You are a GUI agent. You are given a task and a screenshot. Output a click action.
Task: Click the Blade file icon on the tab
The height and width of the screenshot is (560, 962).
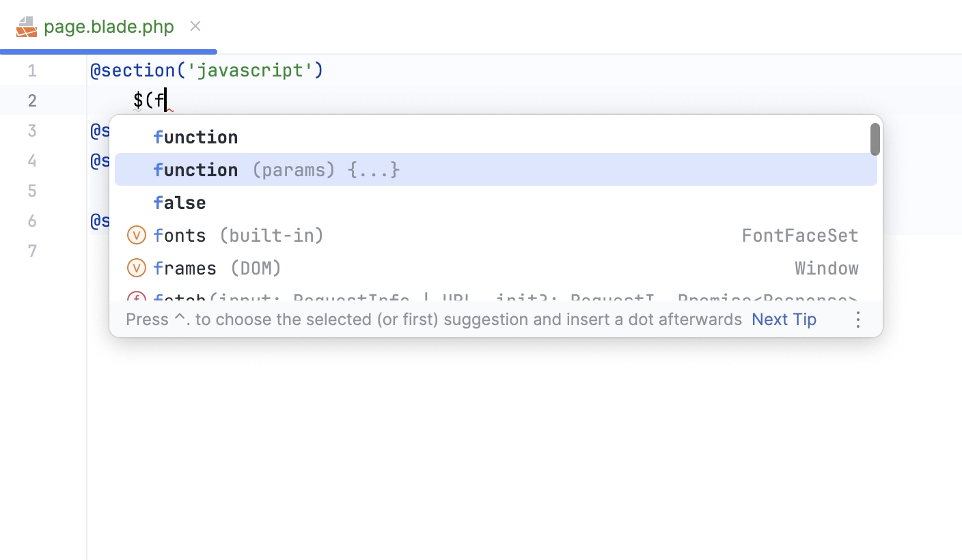[x=26, y=27]
